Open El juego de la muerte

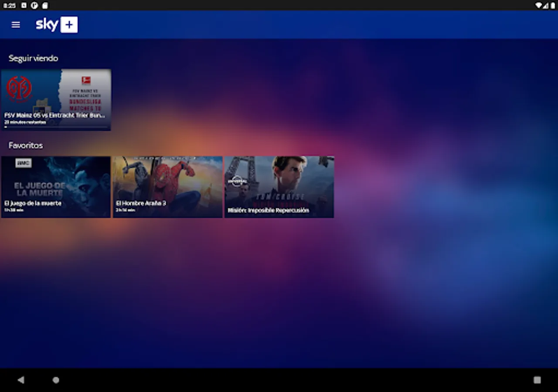pyautogui.click(x=56, y=187)
